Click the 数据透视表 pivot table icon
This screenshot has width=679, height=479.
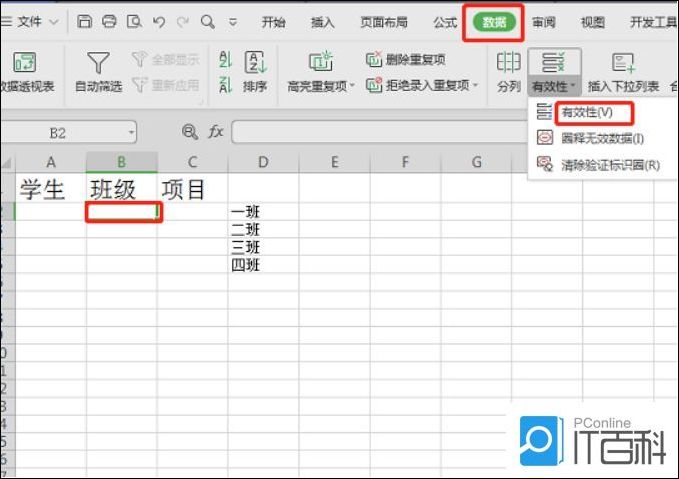coord(25,63)
